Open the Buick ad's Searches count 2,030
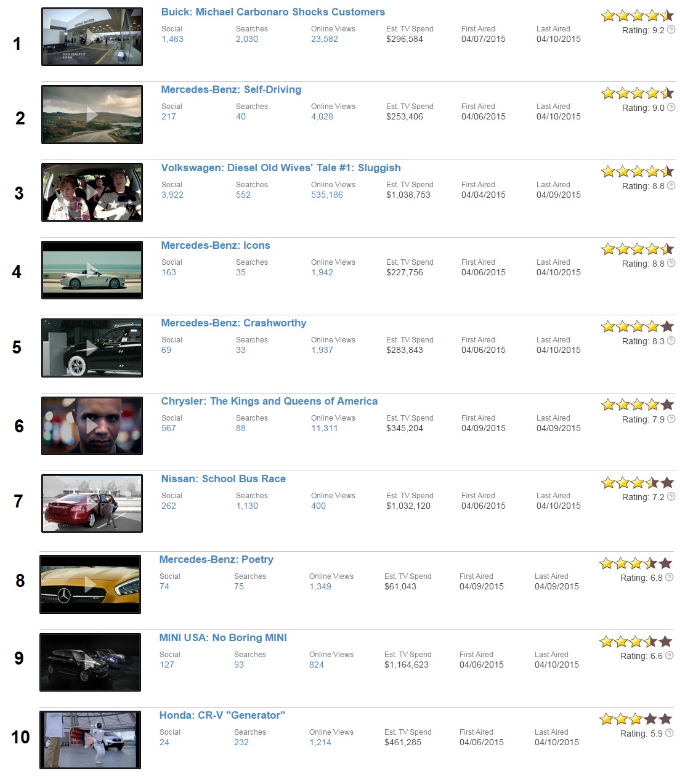This screenshot has height=784, width=685. [247, 39]
